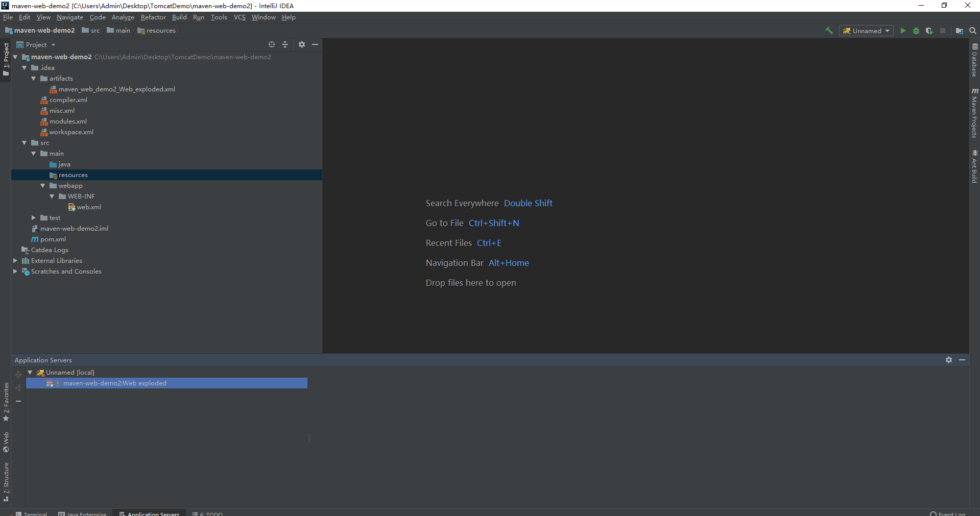Run the Unnamed Tomcat configuration
Image resolution: width=980 pixels, height=516 pixels.
(903, 31)
